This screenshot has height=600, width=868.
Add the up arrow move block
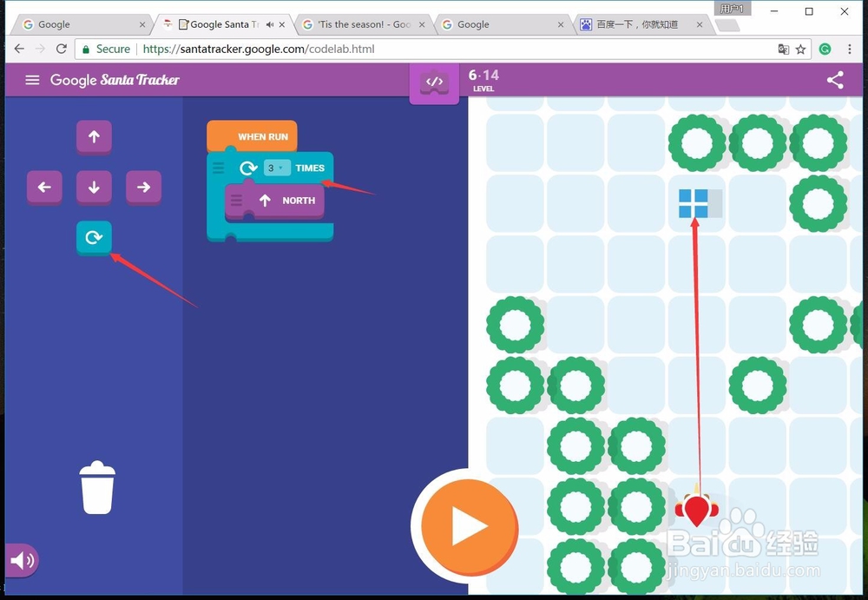94,137
